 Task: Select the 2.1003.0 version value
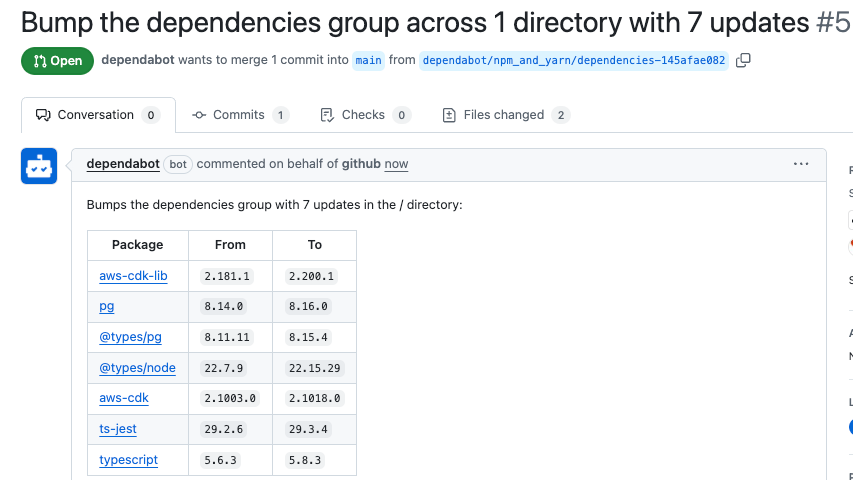tap(230, 398)
